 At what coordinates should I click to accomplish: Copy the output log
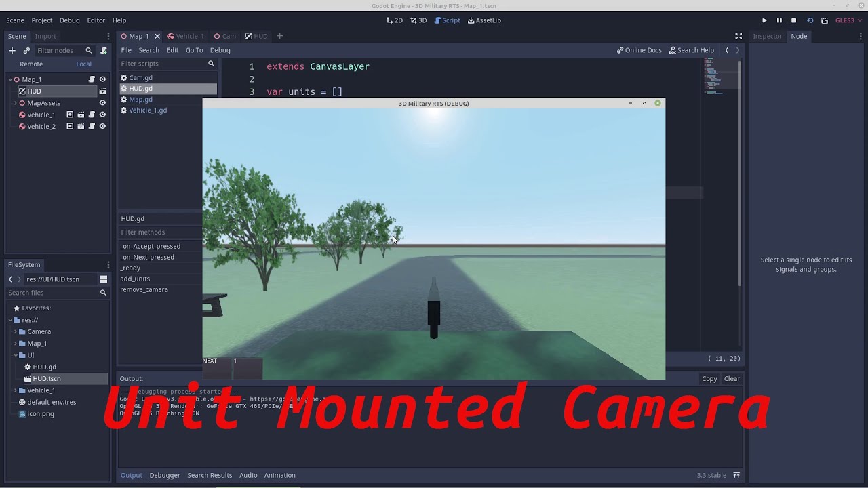(709, 378)
